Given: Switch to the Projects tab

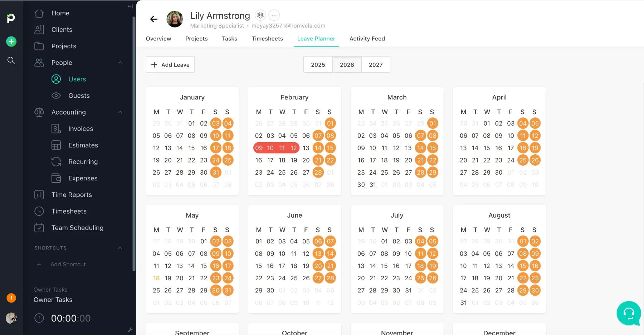Looking at the screenshot, I should pyautogui.click(x=196, y=39).
